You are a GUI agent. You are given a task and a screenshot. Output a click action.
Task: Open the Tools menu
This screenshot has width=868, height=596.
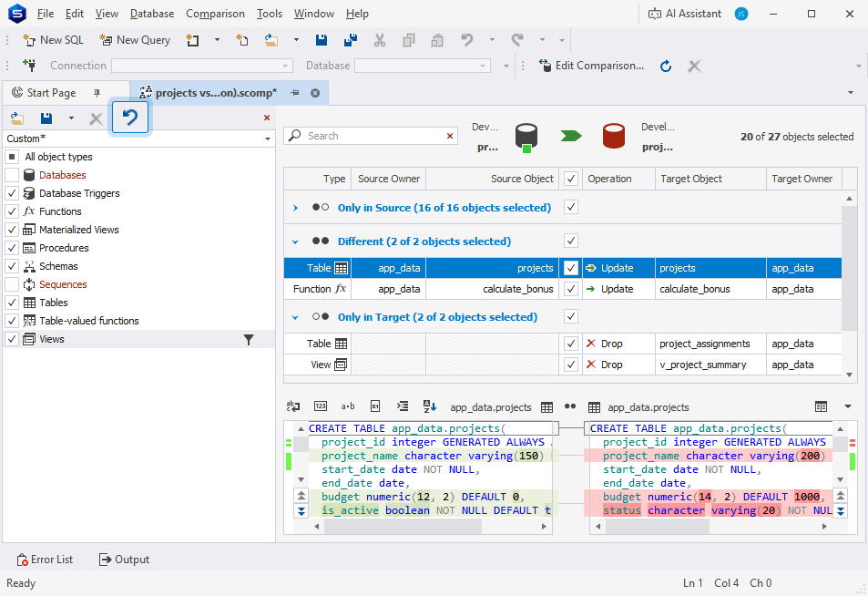270,14
